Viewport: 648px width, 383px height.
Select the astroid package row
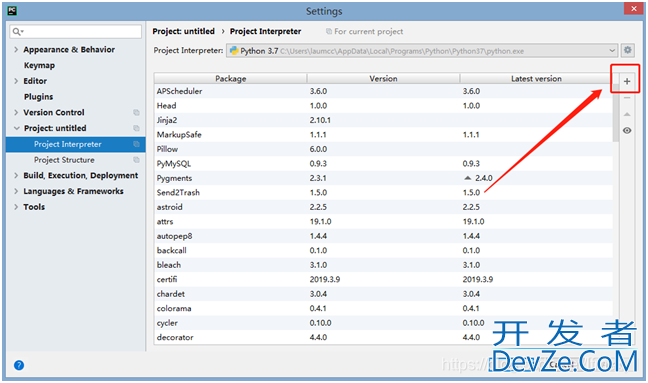coord(384,207)
